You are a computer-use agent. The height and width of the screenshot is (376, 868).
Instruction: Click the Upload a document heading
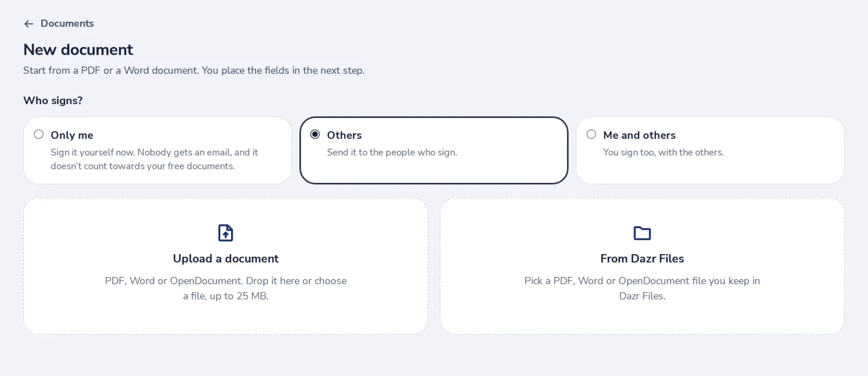(x=226, y=259)
